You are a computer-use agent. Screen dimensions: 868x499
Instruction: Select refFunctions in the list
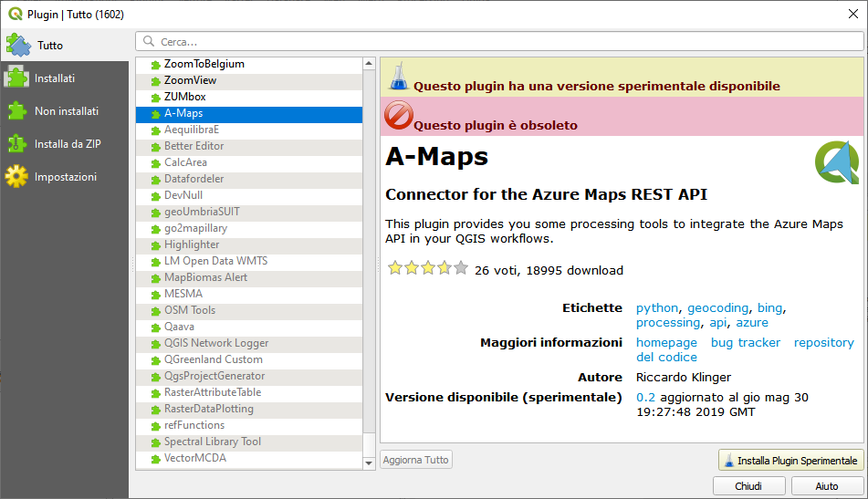pos(249,425)
